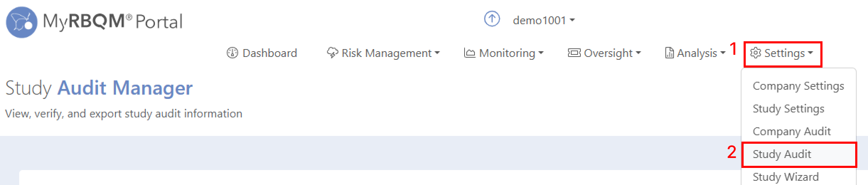868x185 pixels.
Task: Expand the Analysis dropdown caret
Action: click(723, 53)
